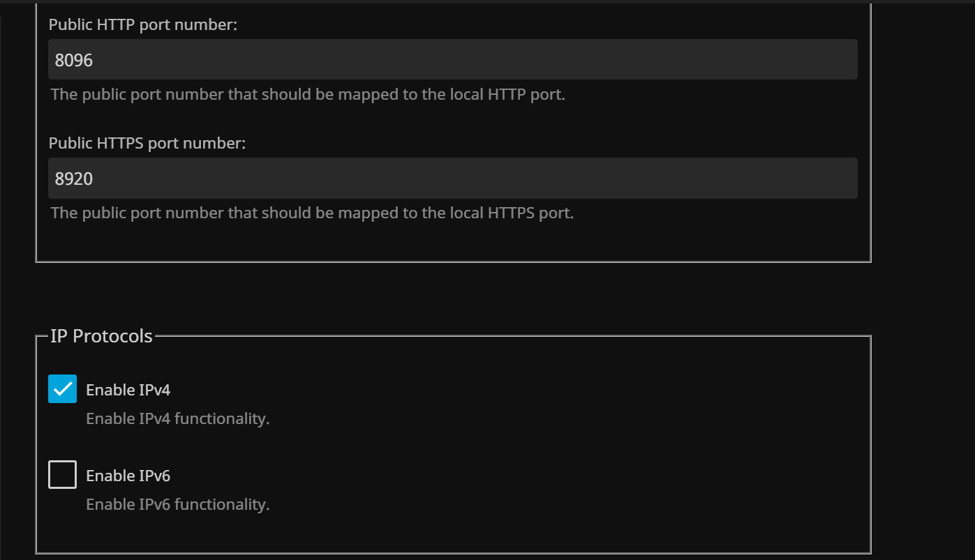Click the 8096 port value text
The width and height of the screenshot is (975, 560).
tap(74, 60)
